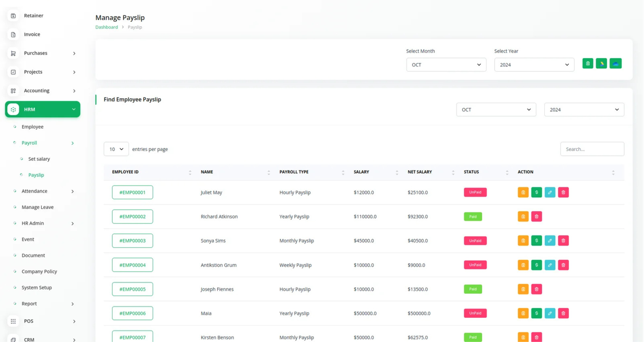The height and width of the screenshot is (342, 644).
Task: Delete Richard Atkinson's payslip via trash icon
Action: (x=536, y=217)
